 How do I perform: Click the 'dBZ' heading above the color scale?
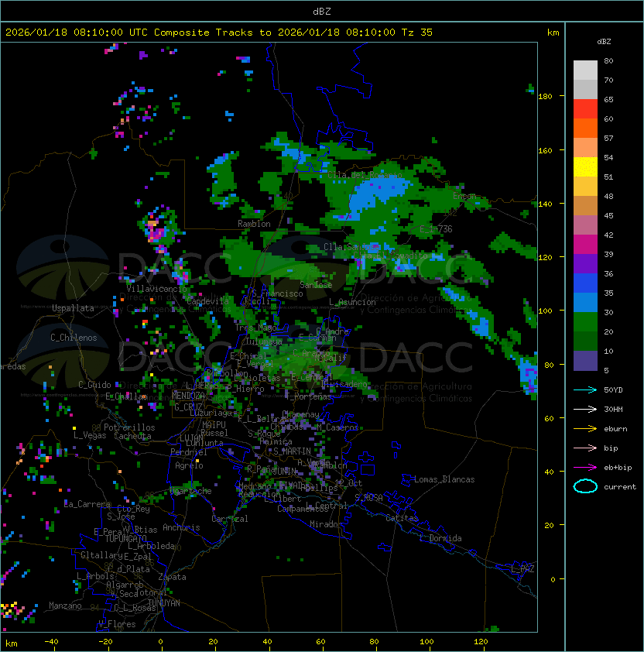coord(604,42)
